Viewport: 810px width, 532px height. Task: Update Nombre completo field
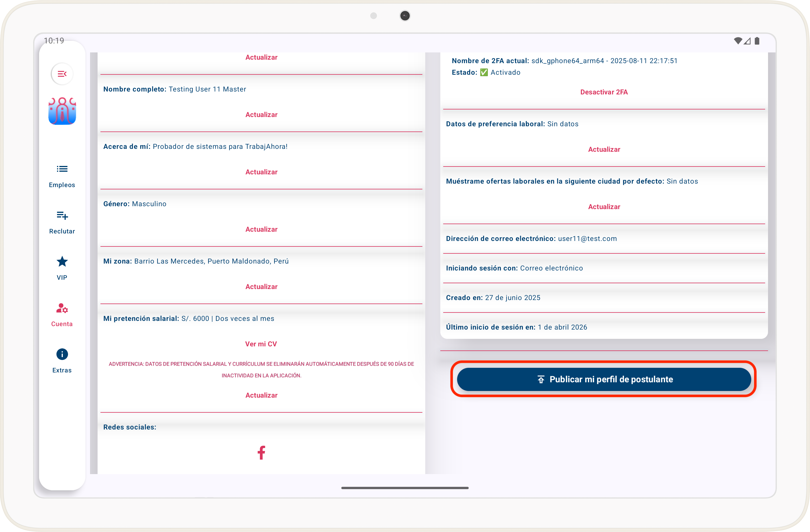pos(261,115)
